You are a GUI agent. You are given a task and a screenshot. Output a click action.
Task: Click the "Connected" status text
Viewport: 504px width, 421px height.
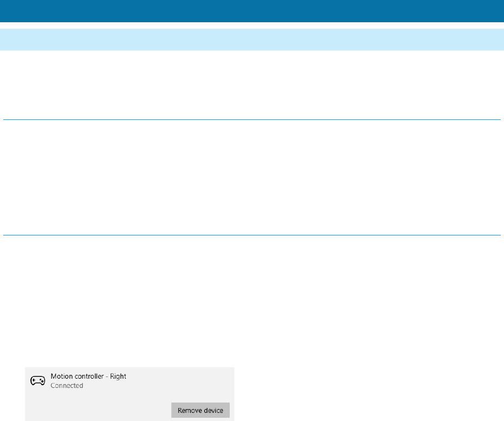click(67, 385)
